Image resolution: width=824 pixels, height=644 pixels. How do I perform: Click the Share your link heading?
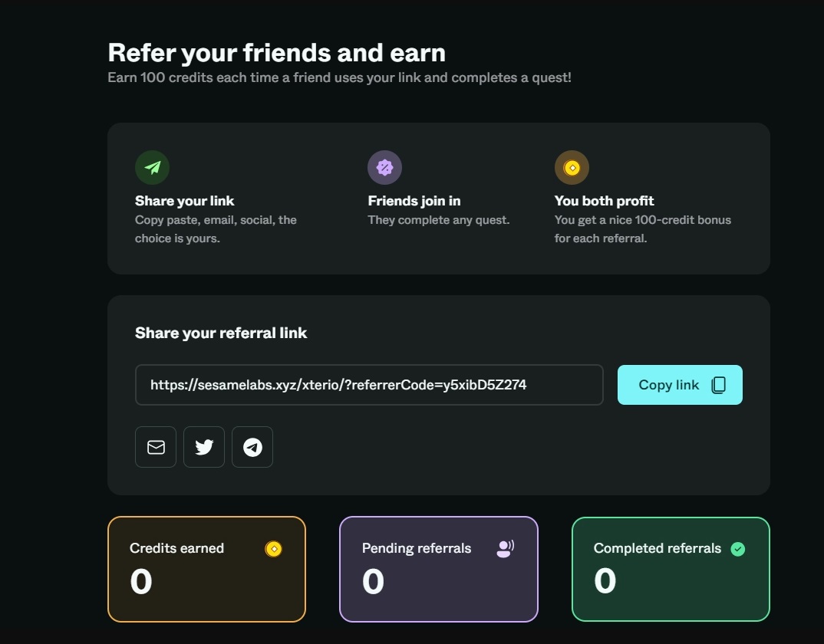[184, 201]
